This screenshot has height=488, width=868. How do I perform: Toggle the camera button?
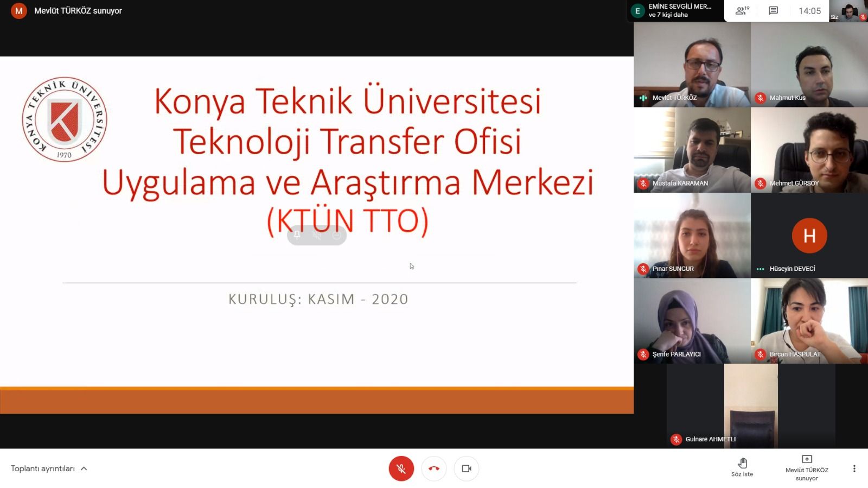[467, 468]
